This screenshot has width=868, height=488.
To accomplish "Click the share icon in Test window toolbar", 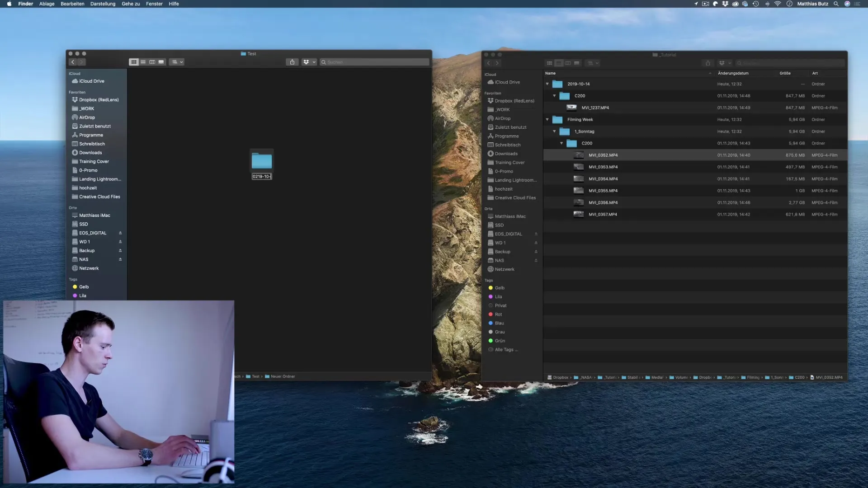I will [x=292, y=62].
